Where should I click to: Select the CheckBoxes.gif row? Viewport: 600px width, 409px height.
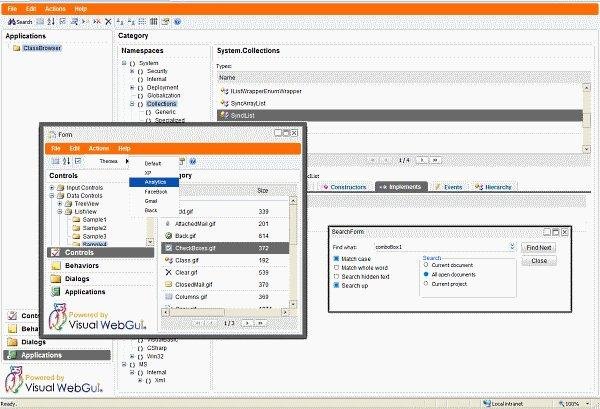pos(225,248)
